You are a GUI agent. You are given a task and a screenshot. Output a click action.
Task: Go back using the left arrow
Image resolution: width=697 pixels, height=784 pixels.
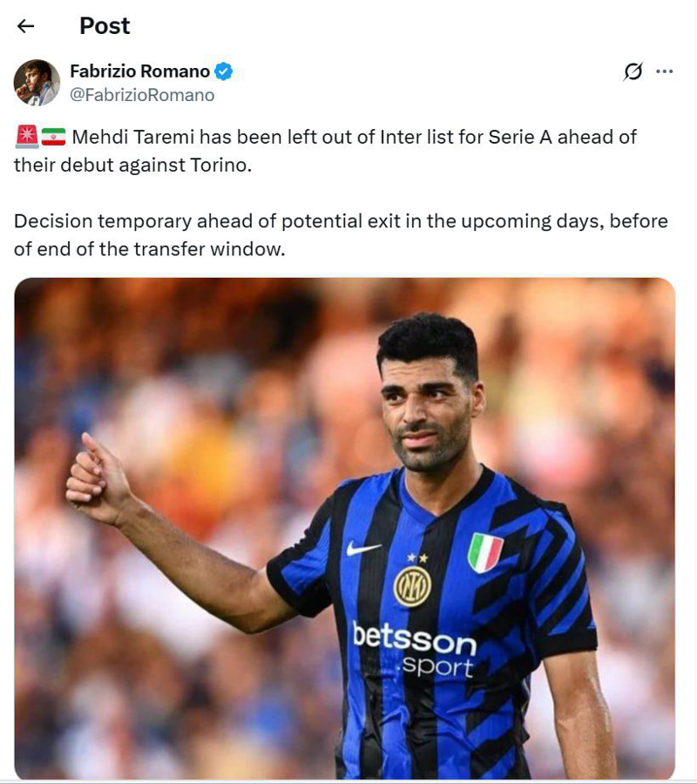click(25, 26)
